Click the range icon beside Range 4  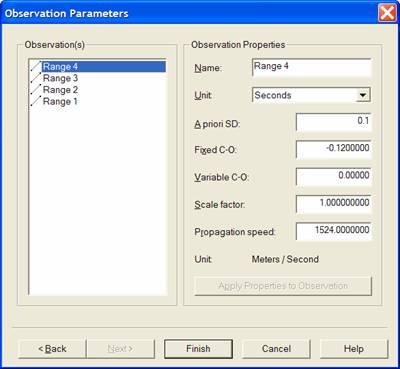(36, 66)
